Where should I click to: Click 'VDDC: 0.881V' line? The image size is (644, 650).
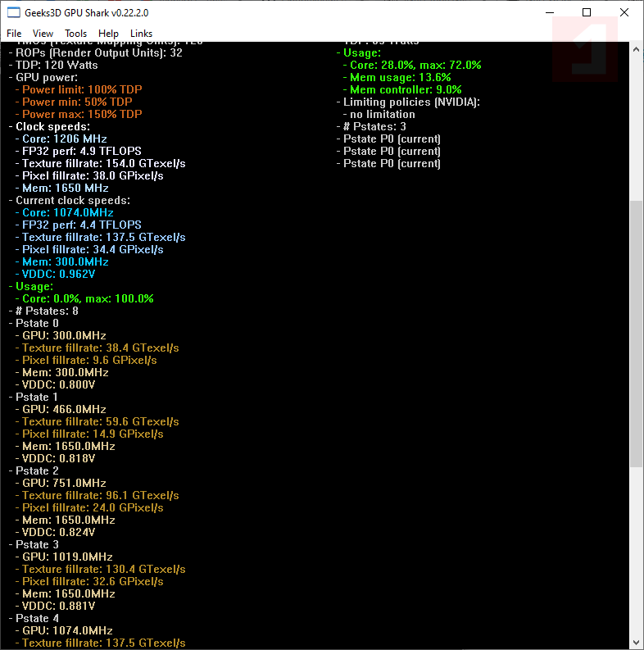tap(56, 606)
